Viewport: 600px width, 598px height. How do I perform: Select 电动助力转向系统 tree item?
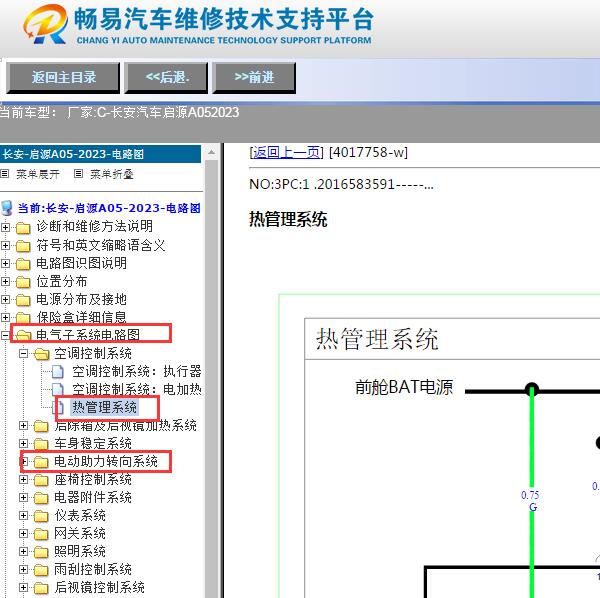[x=106, y=462]
